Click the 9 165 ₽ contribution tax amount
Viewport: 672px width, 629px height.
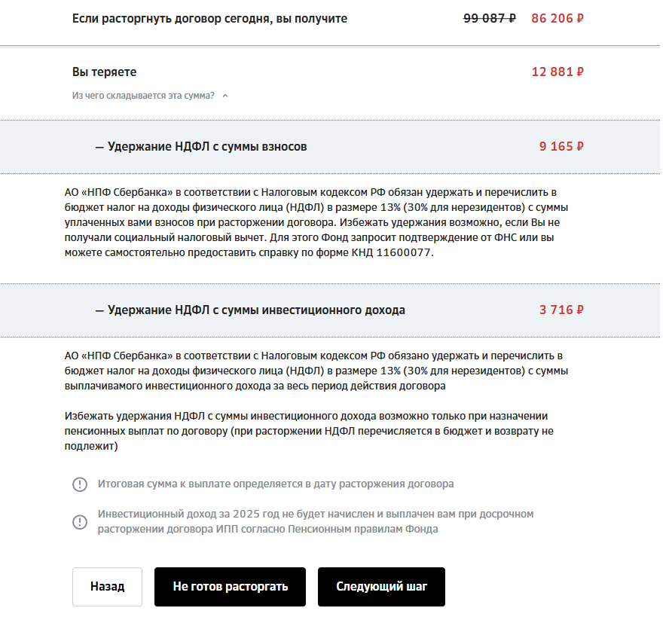pos(561,147)
